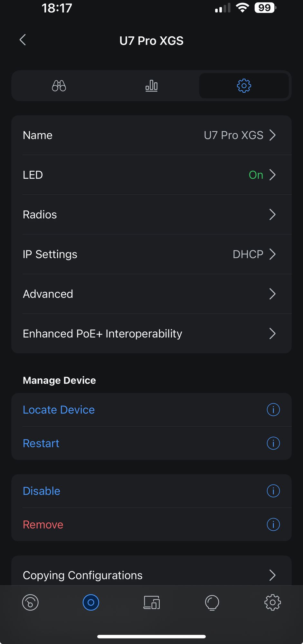The height and width of the screenshot is (644, 303).
Task: Select the gear settings tab
Action: 244,86
